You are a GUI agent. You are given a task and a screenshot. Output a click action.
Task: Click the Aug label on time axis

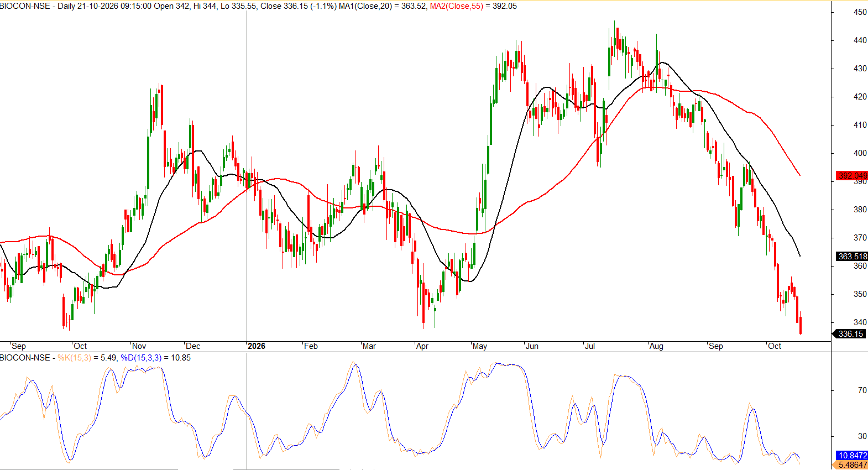point(656,346)
